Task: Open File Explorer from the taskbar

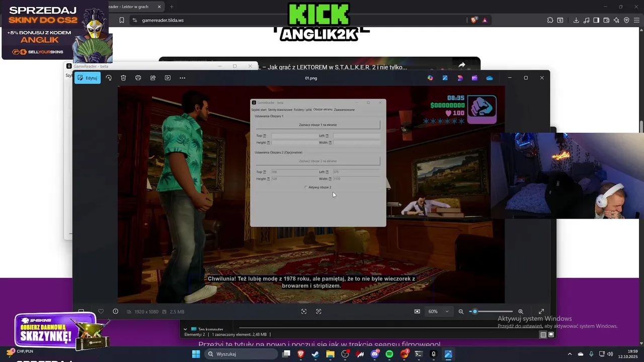Action: click(x=330, y=354)
